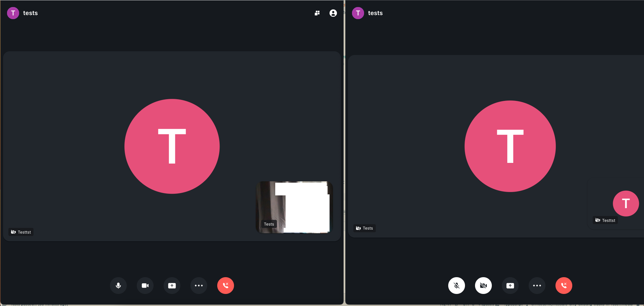Share screen from left call window
The width and height of the screenshot is (644, 306).
coord(172,286)
